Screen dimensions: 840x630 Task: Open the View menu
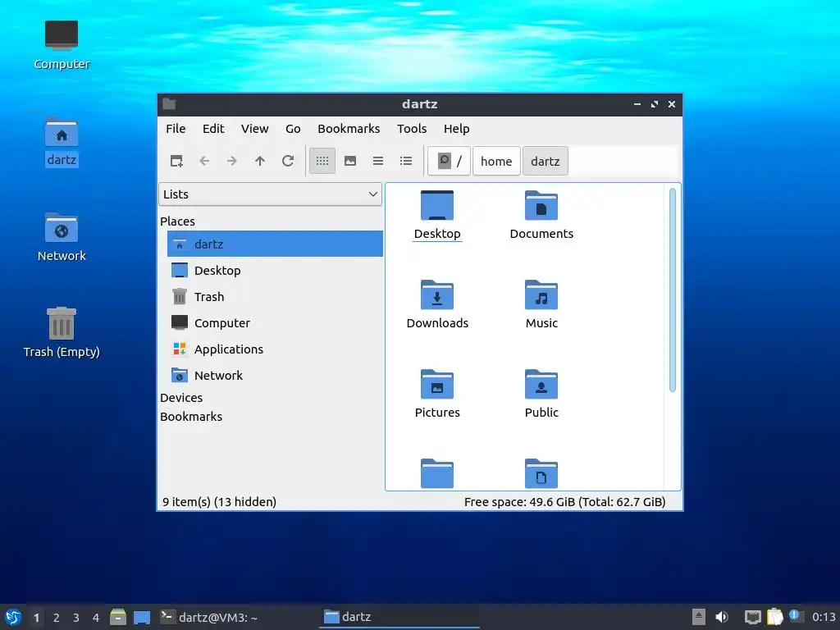[x=254, y=129]
